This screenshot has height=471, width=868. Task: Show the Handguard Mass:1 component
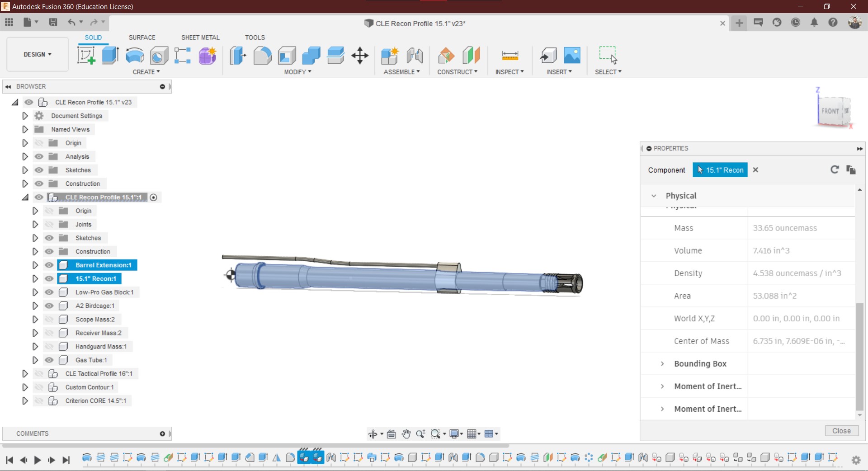click(x=49, y=346)
